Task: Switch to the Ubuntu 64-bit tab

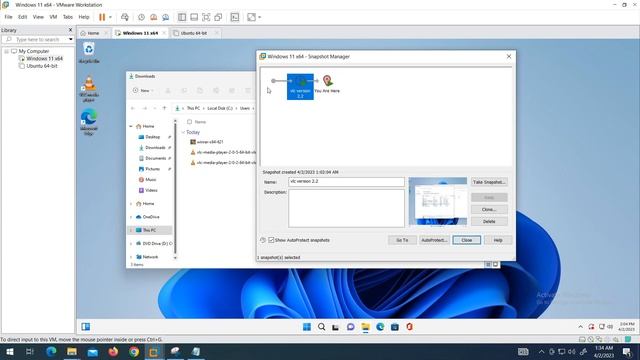Action: click(x=194, y=33)
